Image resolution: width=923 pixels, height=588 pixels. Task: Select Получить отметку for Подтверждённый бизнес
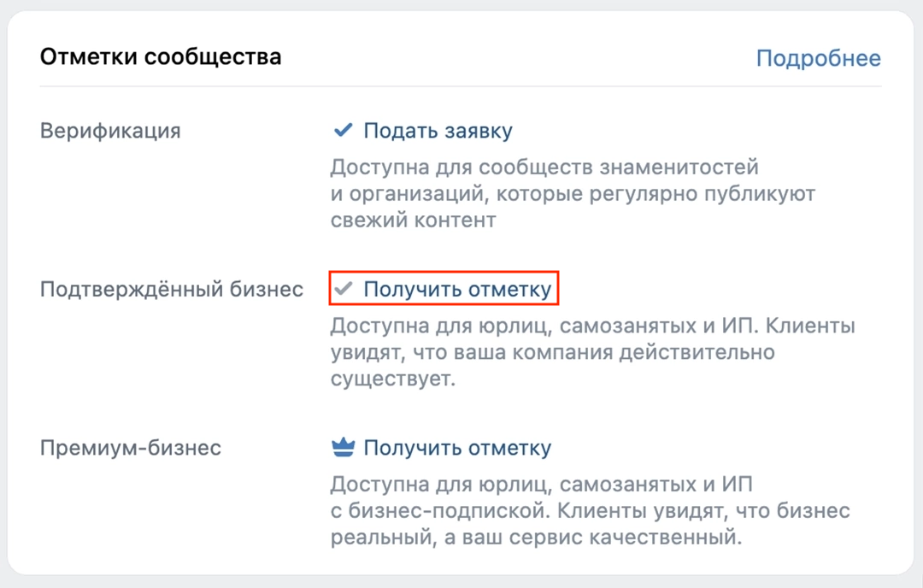click(457, 290)
